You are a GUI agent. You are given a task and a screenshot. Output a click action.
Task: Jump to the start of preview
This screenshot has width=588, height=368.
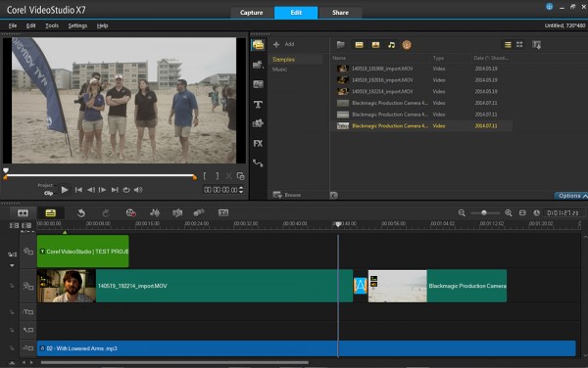(x=78, y=190)
